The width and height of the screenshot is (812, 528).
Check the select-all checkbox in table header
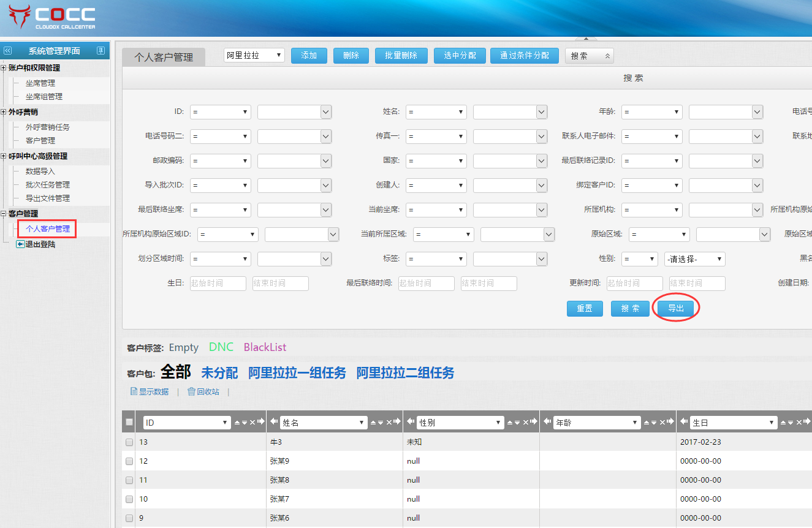129,423
